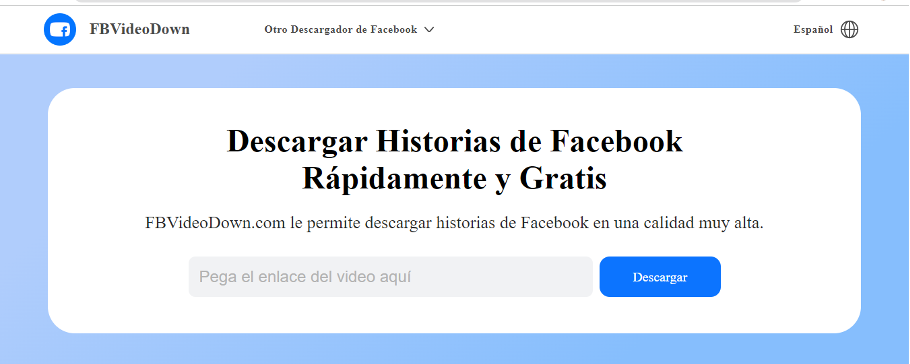Expand the chevron next to Otro Descargador de Facebook
This screenshot has height=364, width=910.
click(x=429, y=30)
